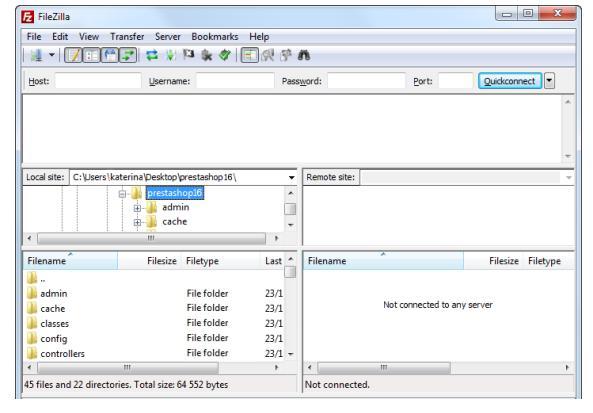
Task: Expand the admin folder in tree
Action: click(137, 208)
